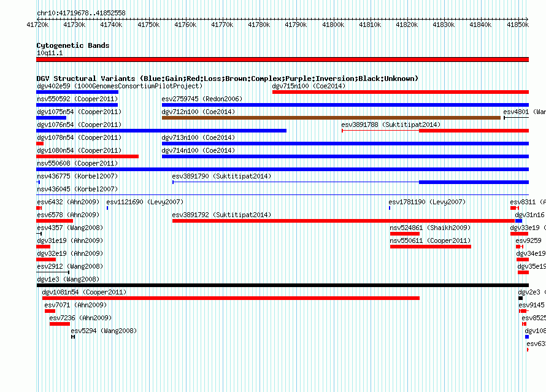Viewport: 546px width, 392px height.
Task: Open the dgv34e19 variant label
Action: pos(531,253)
